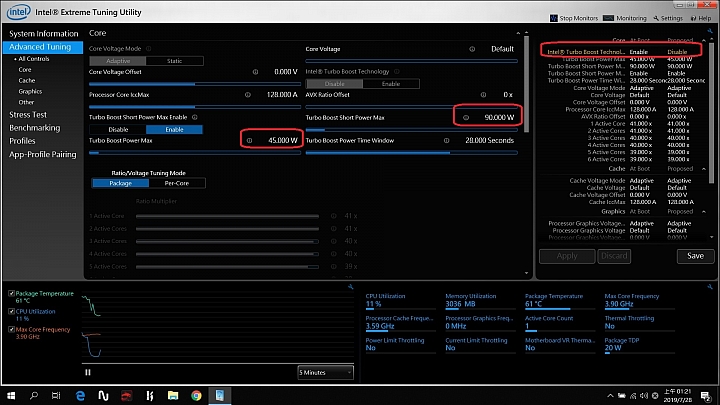Disable Intel Turbo Boost Technology
Image resolution: width=720 pixels, height=405 pixels.
[334, 84]
